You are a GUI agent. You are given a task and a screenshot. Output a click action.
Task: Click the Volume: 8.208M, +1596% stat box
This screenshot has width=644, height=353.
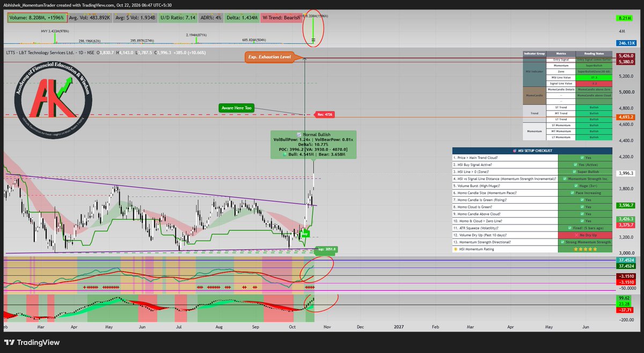pyautogui.click(x=36, y=18)
